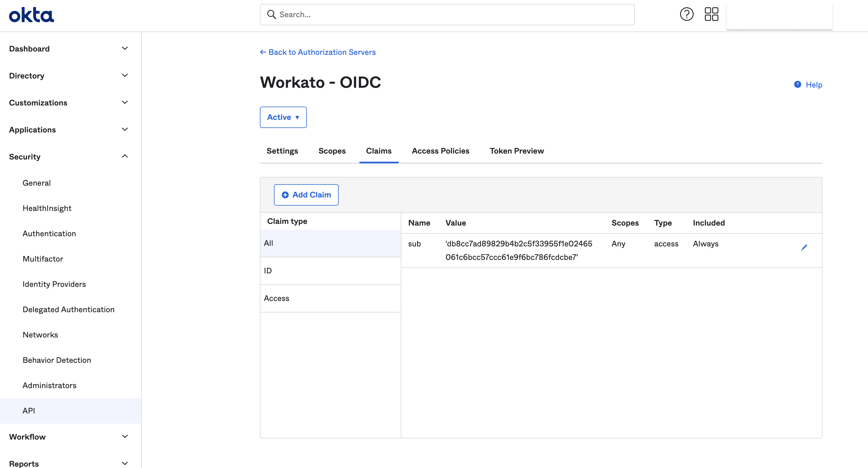This screenshot has height=468, width=868.
Task: Click the Applications sidebar label
Action: 32,130
